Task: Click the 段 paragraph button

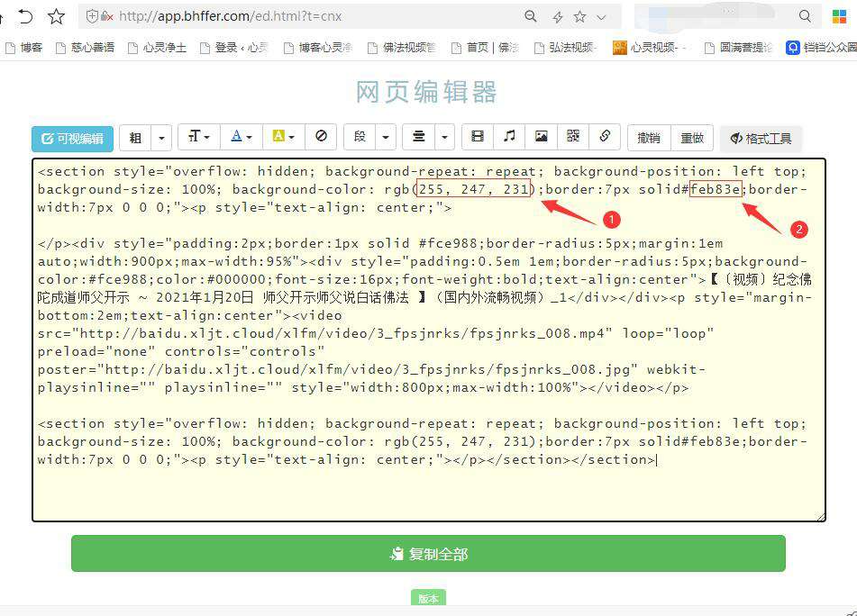Action: (360, 137)
